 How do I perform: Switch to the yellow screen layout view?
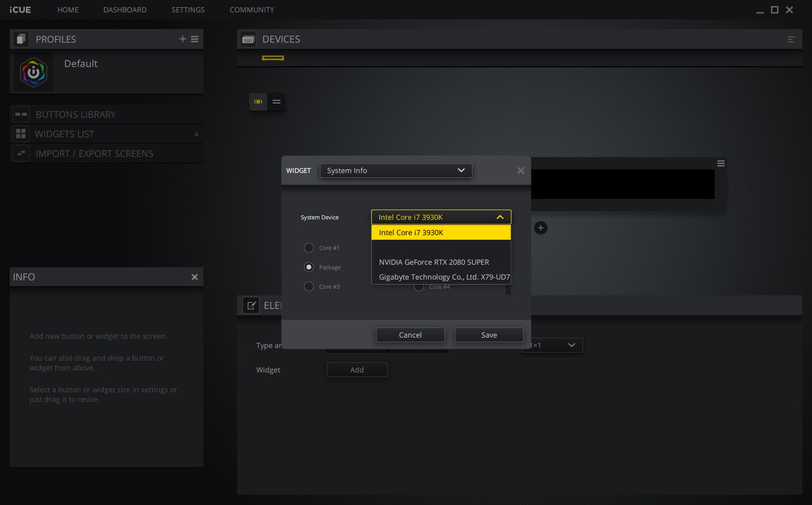point(258,102)
